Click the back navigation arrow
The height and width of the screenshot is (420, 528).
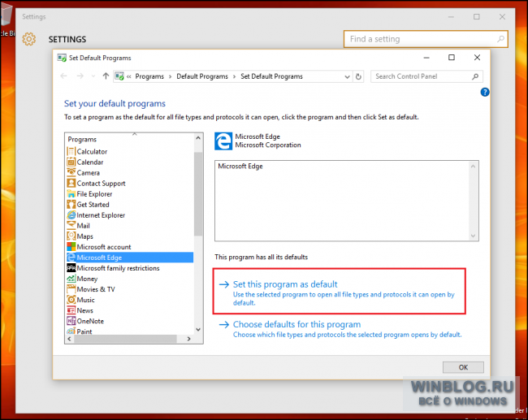(x=63, y=76)
